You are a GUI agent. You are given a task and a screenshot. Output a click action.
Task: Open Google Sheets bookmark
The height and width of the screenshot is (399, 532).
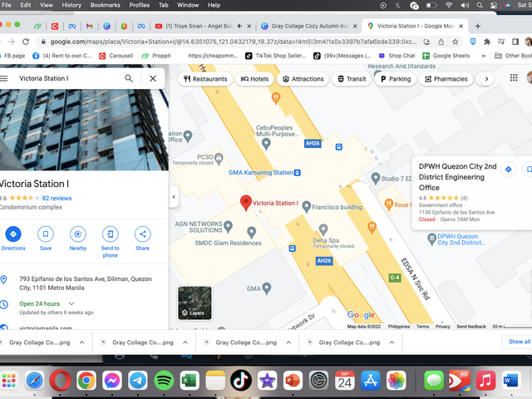[x=446, y=56]
